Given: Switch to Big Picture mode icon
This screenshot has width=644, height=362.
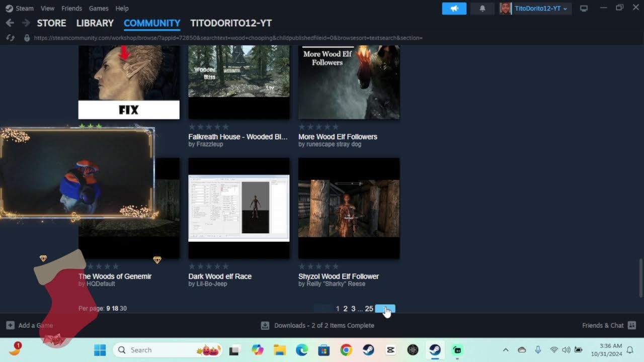Looking at the screenshot, I should 584,9.
